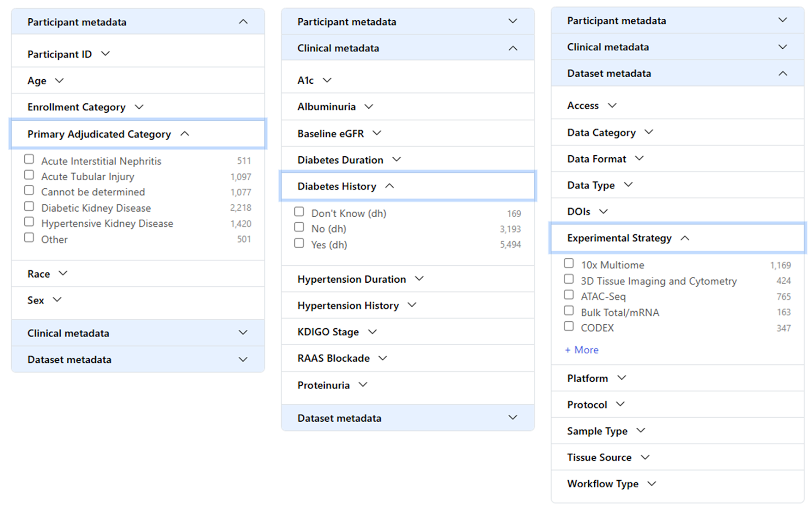Expand Clinical metadata in the left panel
This screenshot has width=812, height=507.
pos(138,333)
